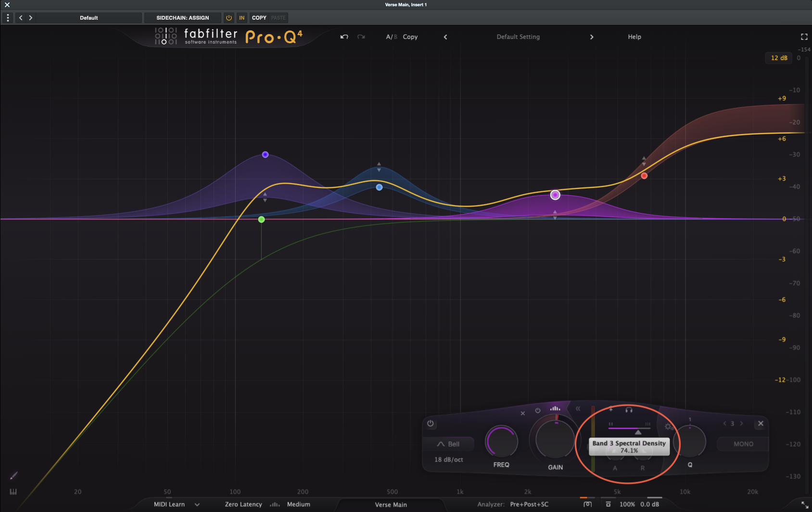
Task: Click the COPY button in the header
Action: pyautogui.click(x=258, y=18)
